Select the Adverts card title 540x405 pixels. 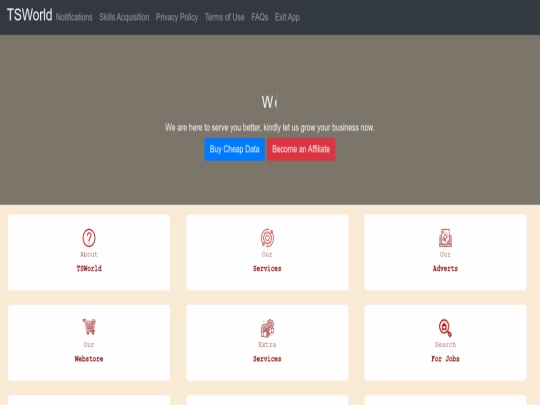click(x=445, y=269)
